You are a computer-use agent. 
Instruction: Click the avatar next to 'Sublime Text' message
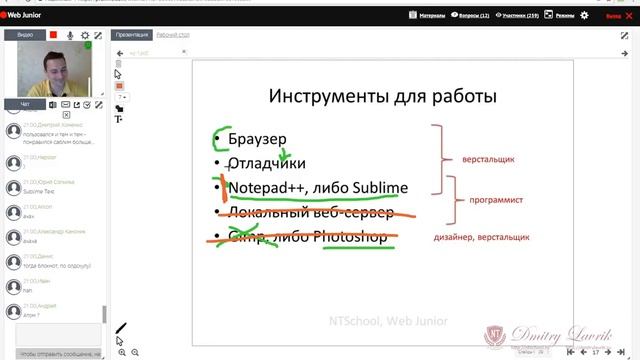tap(13, 188)
